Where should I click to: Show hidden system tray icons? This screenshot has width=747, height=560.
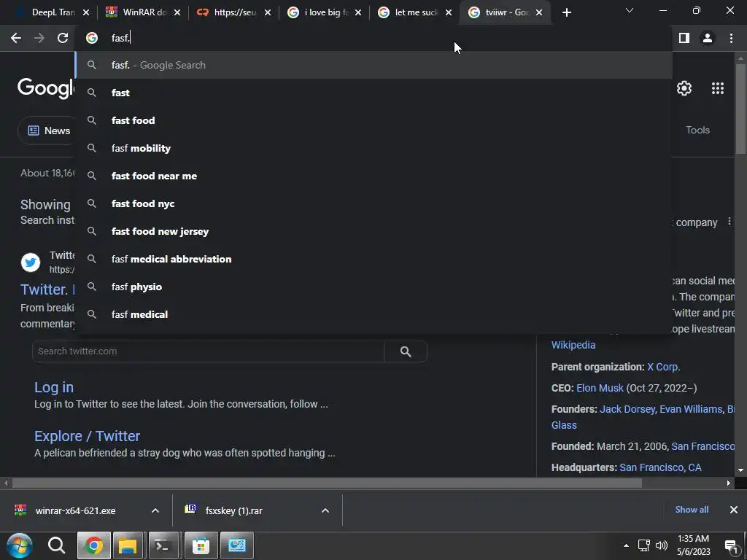626,545
